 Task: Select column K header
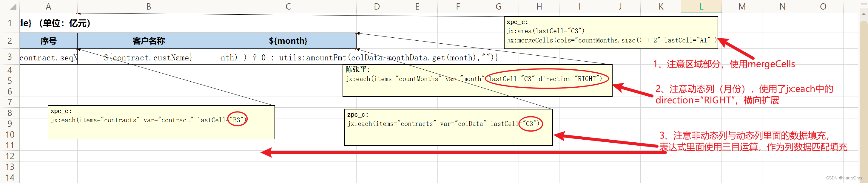(661, 6)
